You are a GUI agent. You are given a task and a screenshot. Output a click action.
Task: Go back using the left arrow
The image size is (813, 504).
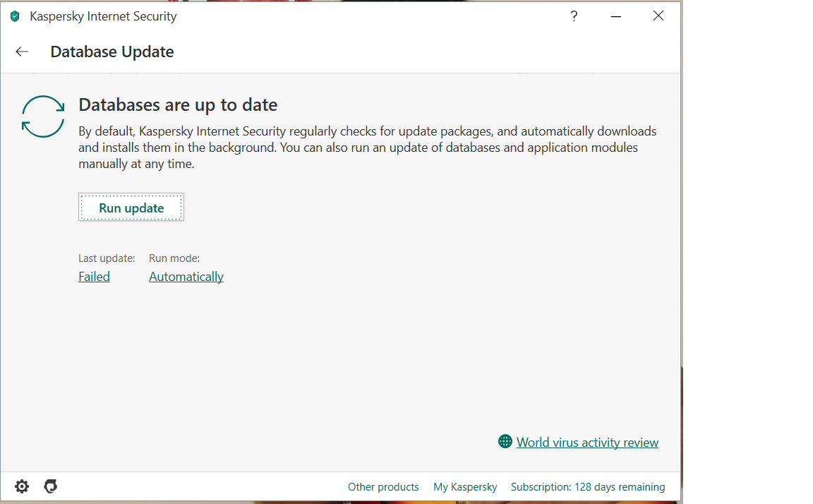(22, 52)
